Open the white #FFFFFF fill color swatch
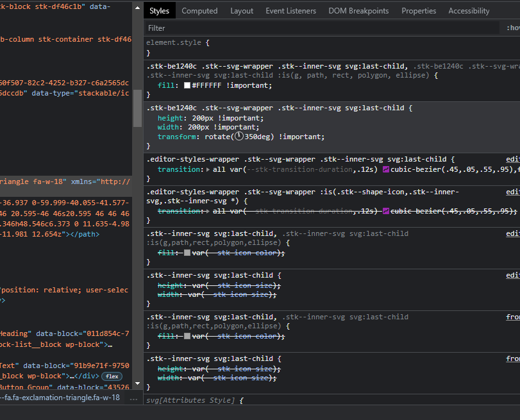The height and width of the screenshot is (420, 520). point(187,85)
